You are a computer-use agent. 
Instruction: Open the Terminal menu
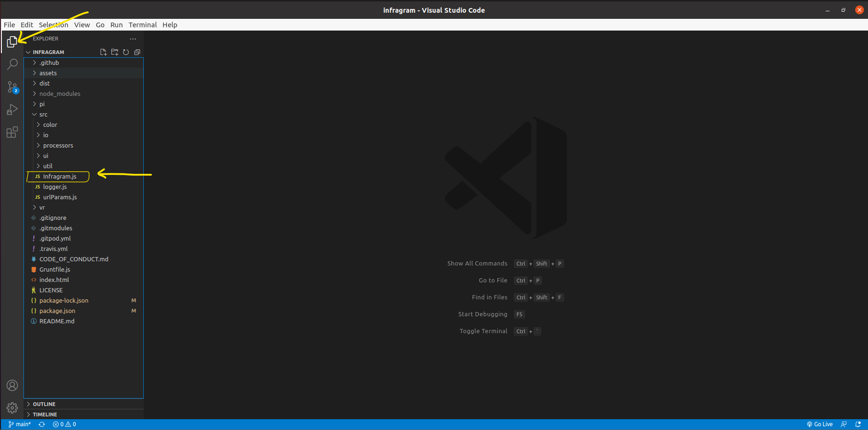tap(143, 25)
